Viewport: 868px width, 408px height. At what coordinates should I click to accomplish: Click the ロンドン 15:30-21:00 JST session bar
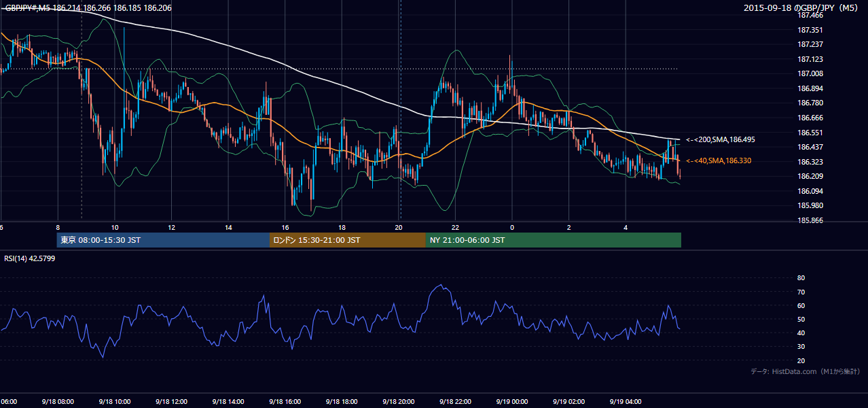[x=348, y=240]
